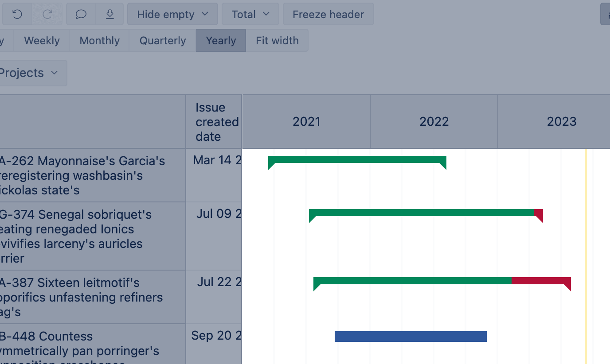Click the 2022 year header

click(x=434, y=122)
